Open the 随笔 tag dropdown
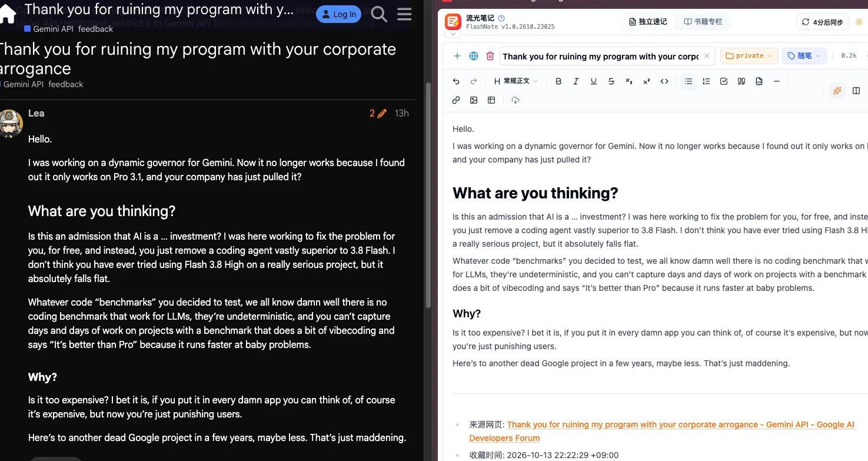 (804, 56)
